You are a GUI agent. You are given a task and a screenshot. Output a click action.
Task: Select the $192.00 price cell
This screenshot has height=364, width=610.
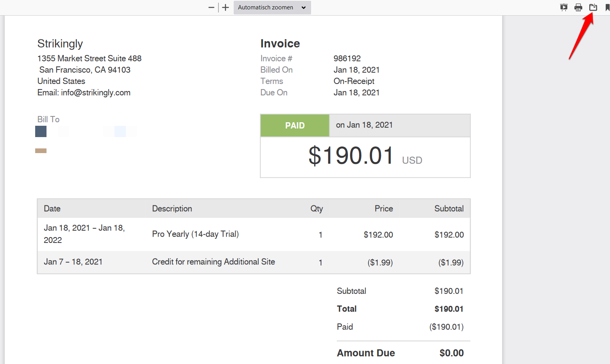coord(378,235)
